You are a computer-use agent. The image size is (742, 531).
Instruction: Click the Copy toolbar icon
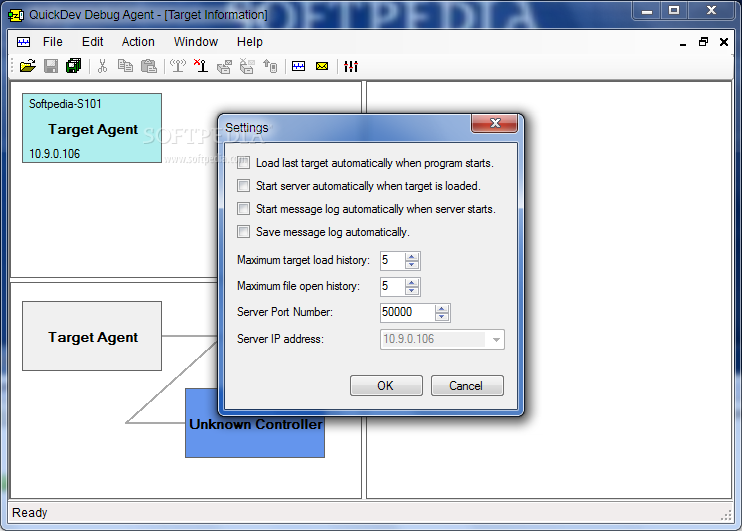coord(125,66)
